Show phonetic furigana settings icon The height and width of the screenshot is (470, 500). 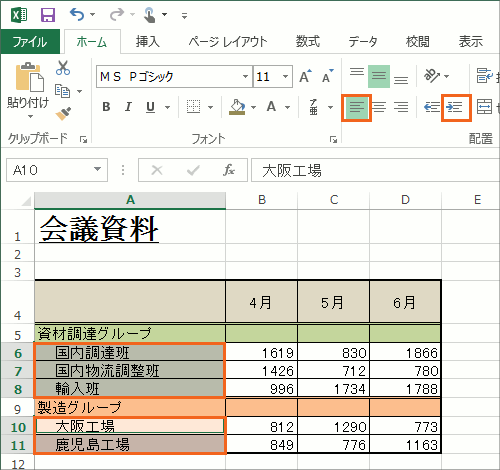tap(313, 107)
